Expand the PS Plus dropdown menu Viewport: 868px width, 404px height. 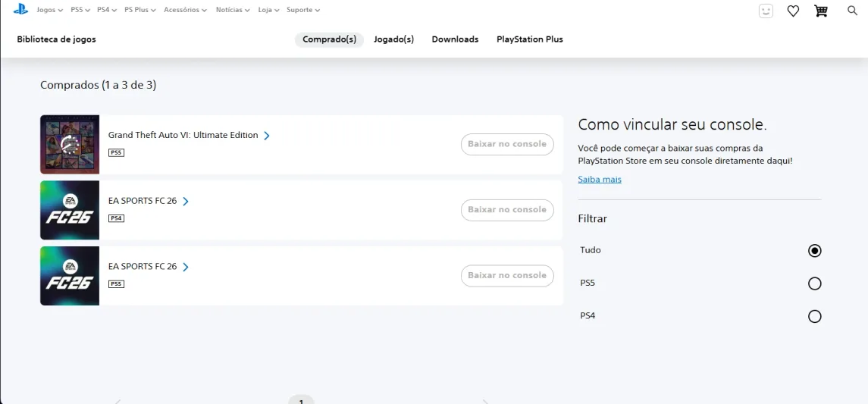pos(140,10)
